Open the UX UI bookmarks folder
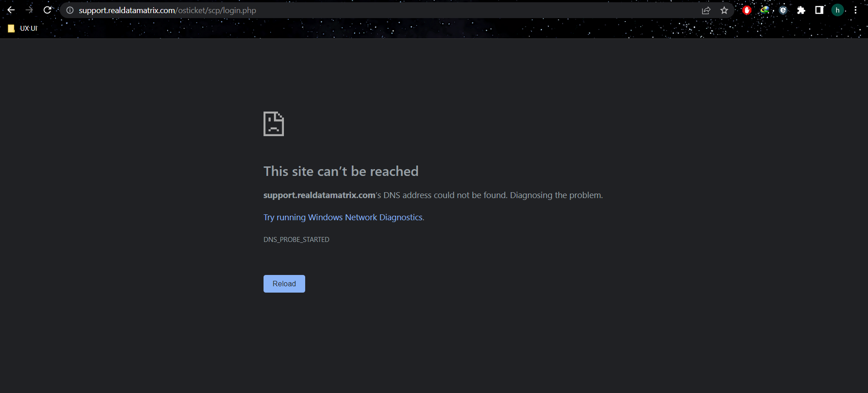Screen dimensions: 868x393 coord(23,28)
